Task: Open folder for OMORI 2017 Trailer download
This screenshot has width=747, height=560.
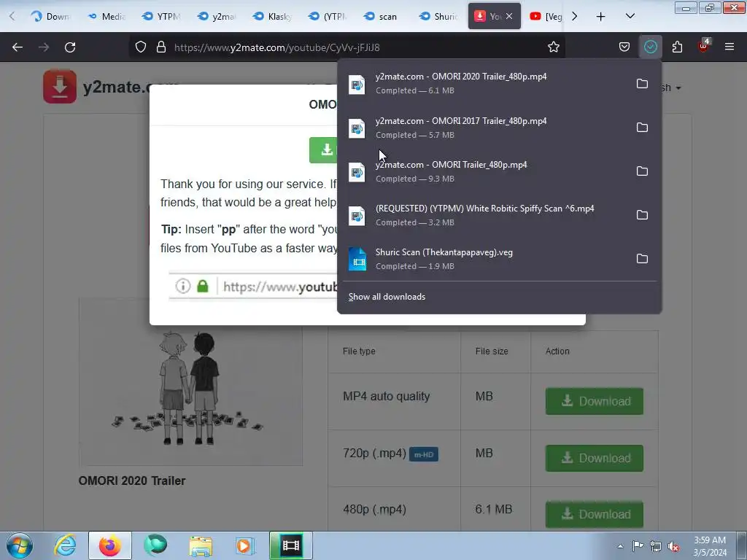Action: pos(642,128)
